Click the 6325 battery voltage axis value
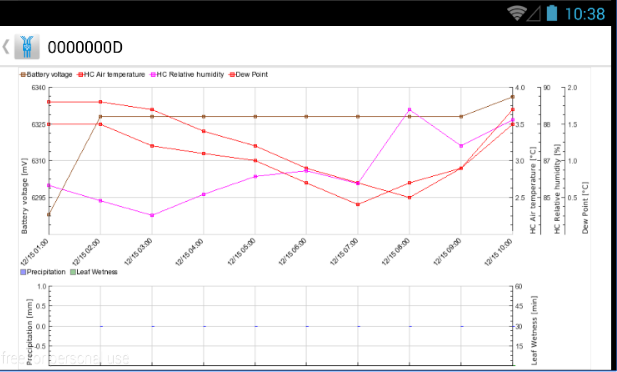 (39, 124)
